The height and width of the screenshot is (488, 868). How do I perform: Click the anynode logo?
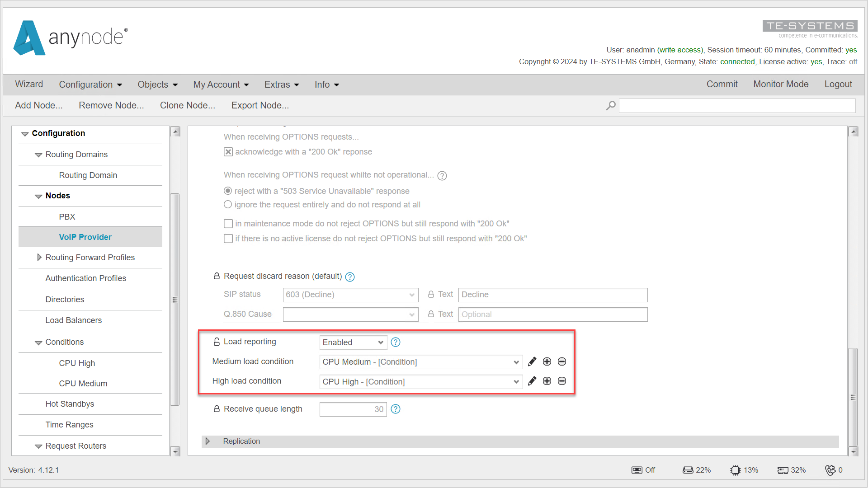pyautogui.click(x=71, y=38)
